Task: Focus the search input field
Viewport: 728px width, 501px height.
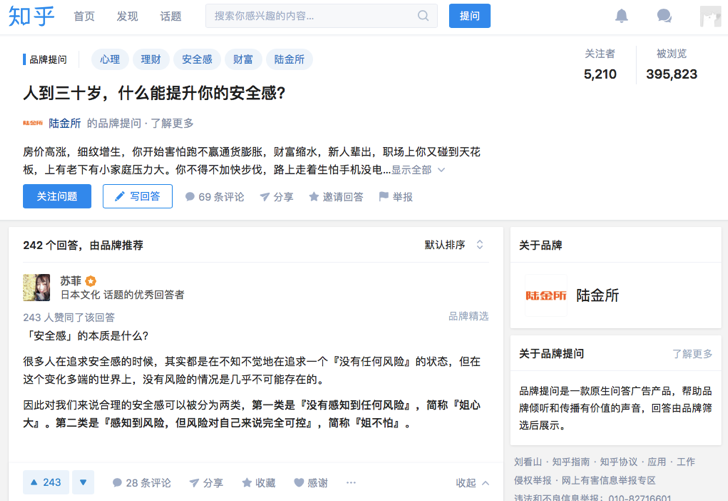Action: point(321,16)
